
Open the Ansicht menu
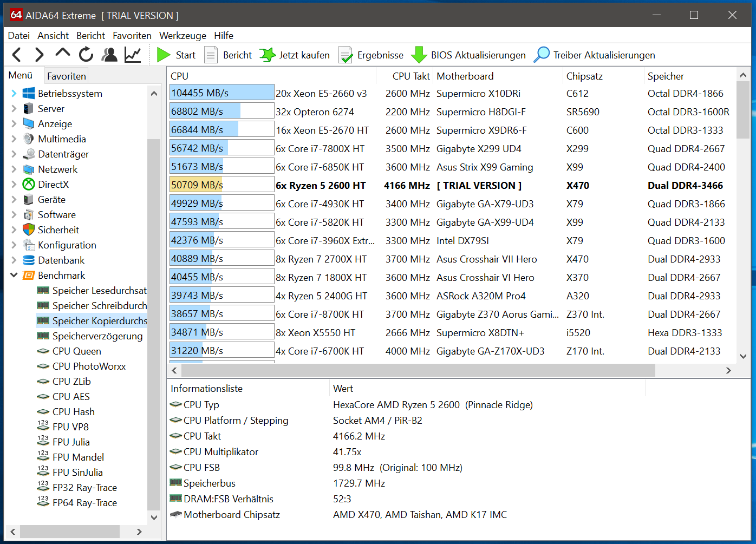click(x=53, y=35)
